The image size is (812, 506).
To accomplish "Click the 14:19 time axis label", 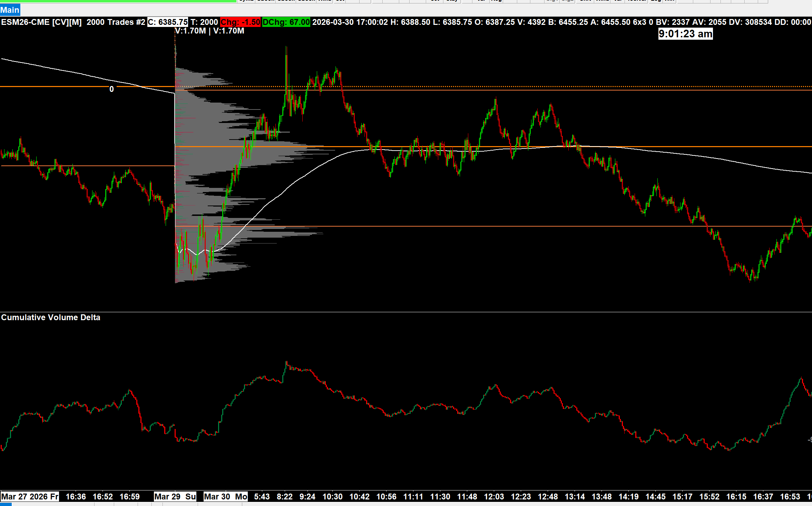I will (x=628, y=497).
